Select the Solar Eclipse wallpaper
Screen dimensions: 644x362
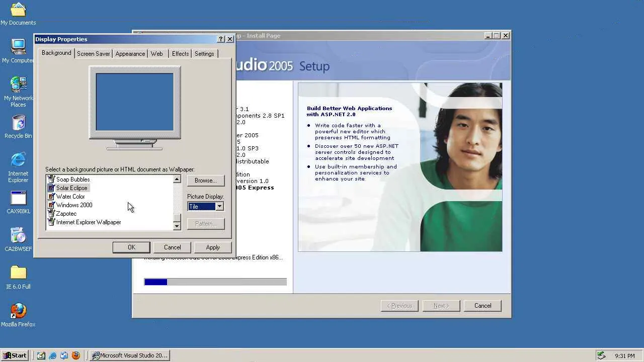[72, 188]
